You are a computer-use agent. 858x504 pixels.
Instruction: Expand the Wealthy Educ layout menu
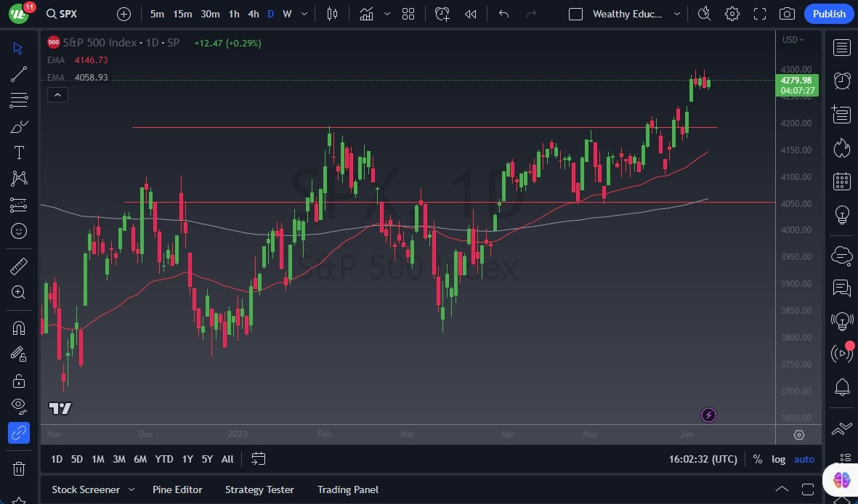pyautogui.click(x=676, y=13)
